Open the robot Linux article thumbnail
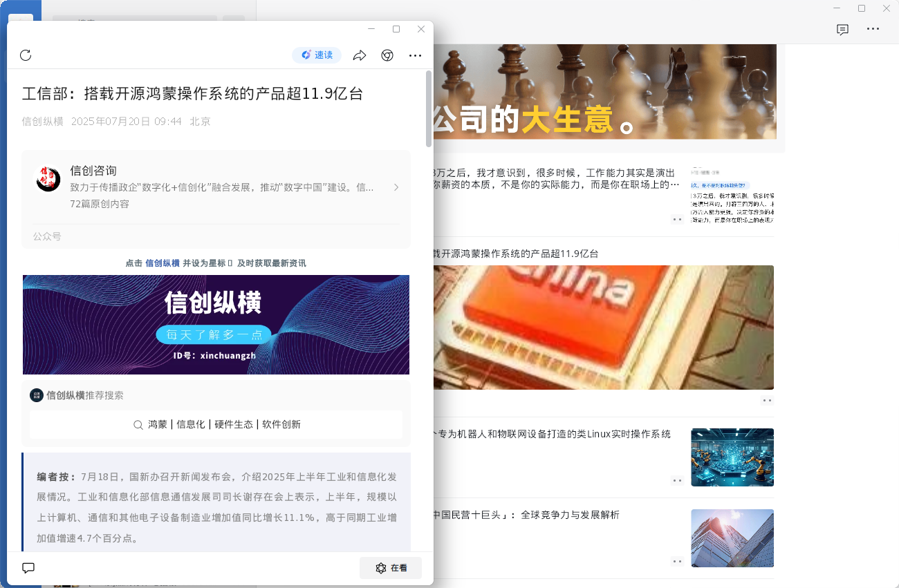Image resolution: width=899 pixels, height=588 pixels. tap(732, 457)
